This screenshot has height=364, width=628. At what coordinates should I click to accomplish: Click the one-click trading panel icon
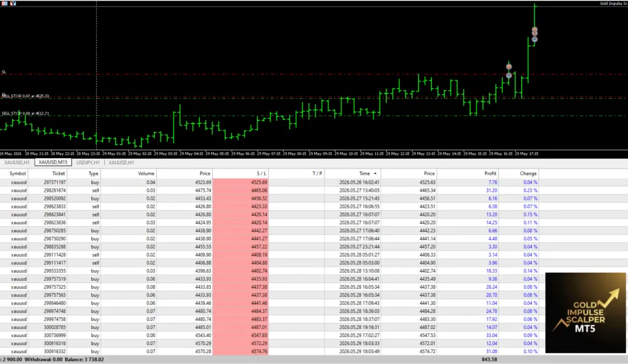[4, 3]
